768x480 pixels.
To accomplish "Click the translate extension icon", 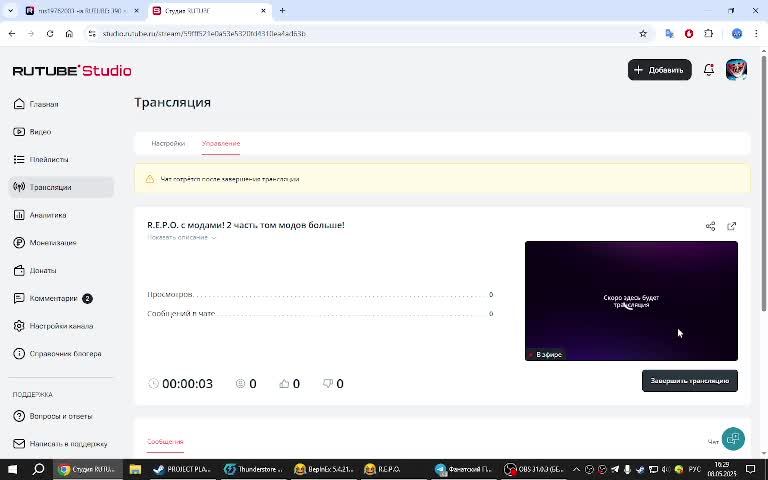I will pyautogui.click(x=669, y=34).
